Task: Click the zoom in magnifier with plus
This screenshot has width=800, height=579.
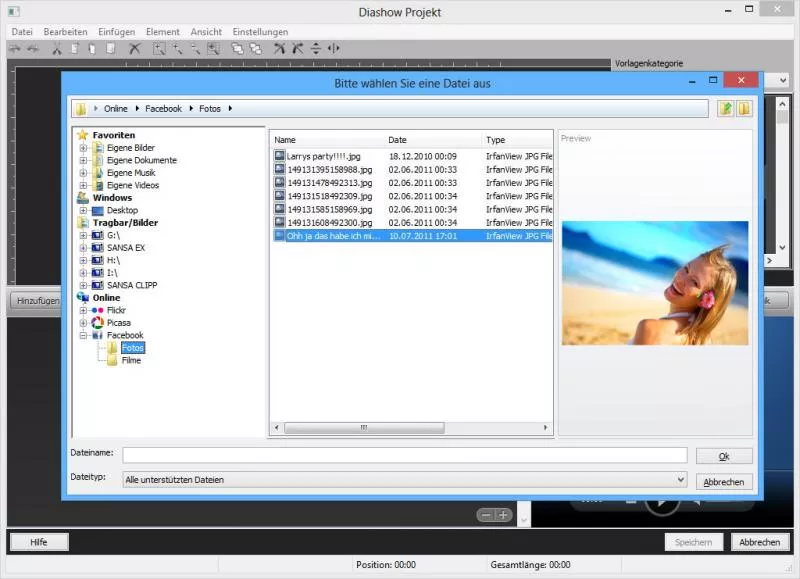Action: pyautogui.click(x=178, y=49)
